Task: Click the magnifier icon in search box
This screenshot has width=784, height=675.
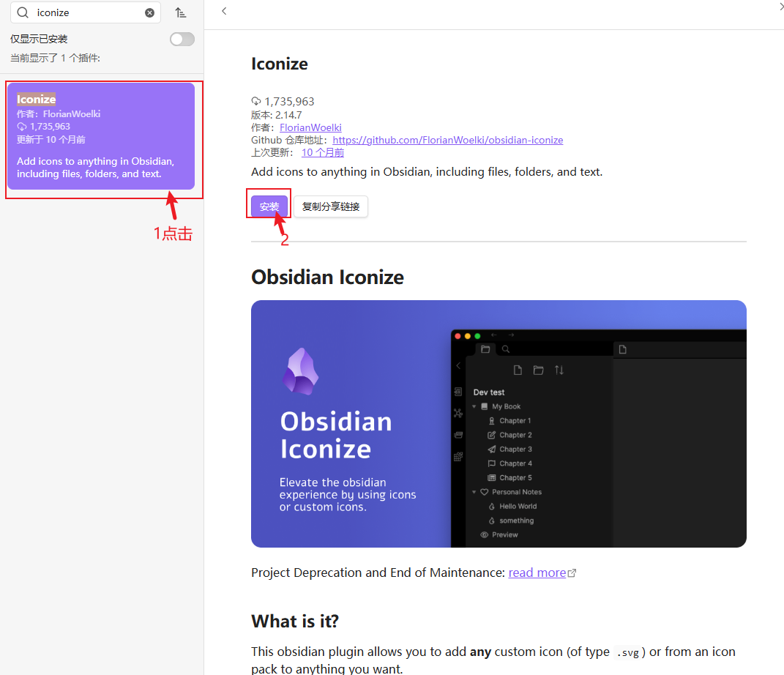Action: click(x=23, y=12)
